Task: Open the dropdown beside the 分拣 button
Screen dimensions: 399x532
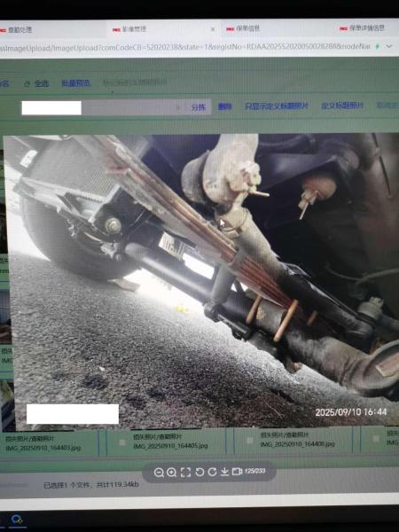Action: click(178, 108)
